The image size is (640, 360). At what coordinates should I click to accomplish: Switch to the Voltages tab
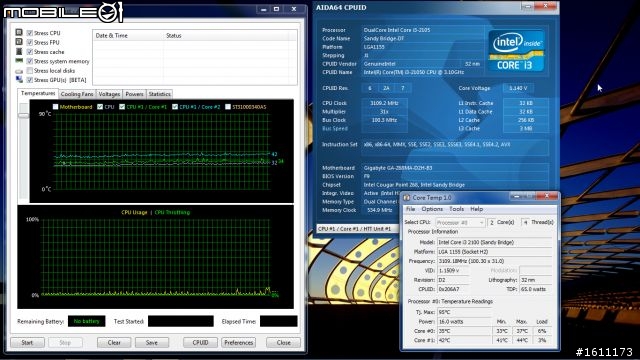(109, 94)
